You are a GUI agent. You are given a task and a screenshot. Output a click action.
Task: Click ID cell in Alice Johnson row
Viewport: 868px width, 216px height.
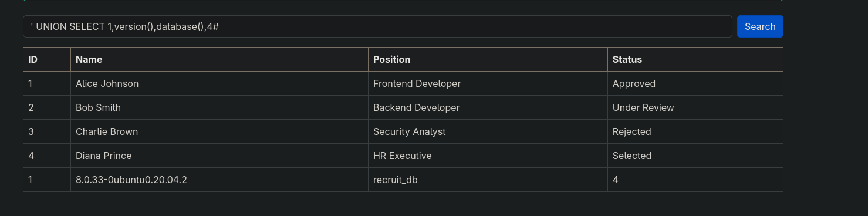pyautogui.click(x=47, y=83)
